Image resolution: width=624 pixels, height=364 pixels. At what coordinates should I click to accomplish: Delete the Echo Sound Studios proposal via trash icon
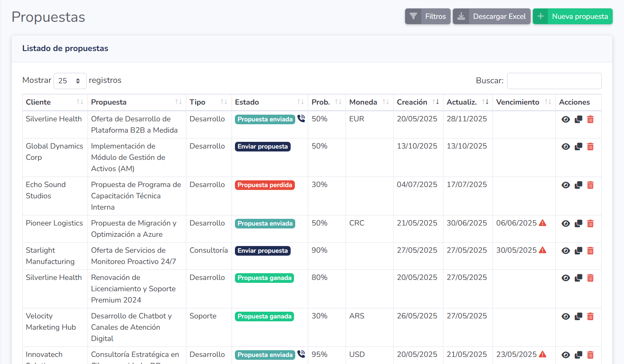[x=590, y=185]
